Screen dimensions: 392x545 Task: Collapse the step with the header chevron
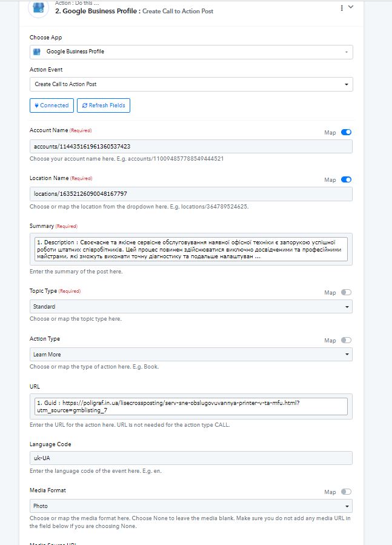[x=351, y=7]
